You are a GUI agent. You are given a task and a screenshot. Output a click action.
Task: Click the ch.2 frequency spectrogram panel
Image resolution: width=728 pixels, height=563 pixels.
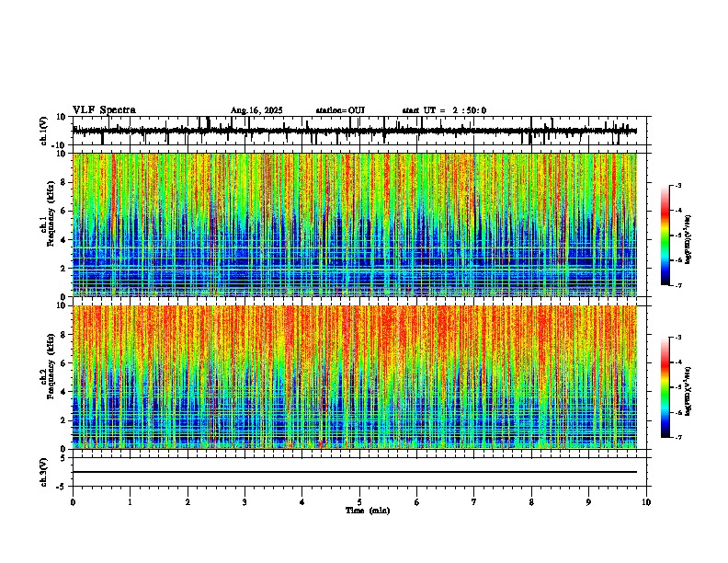pyautogui.click(x=355, y=377)
